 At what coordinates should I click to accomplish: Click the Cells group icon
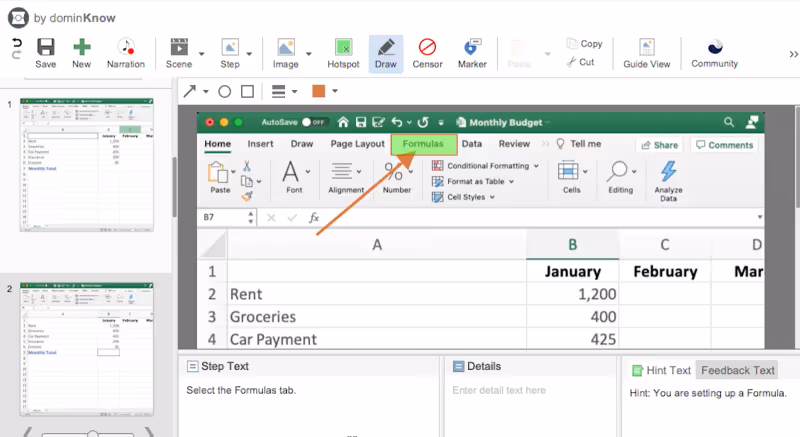(568, 171)
